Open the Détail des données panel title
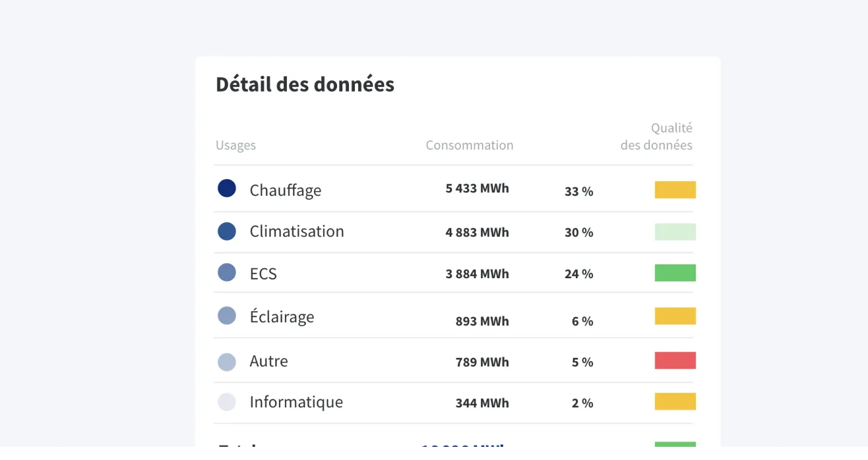Screen dimensions: 868x460 (x=305, y=84)
